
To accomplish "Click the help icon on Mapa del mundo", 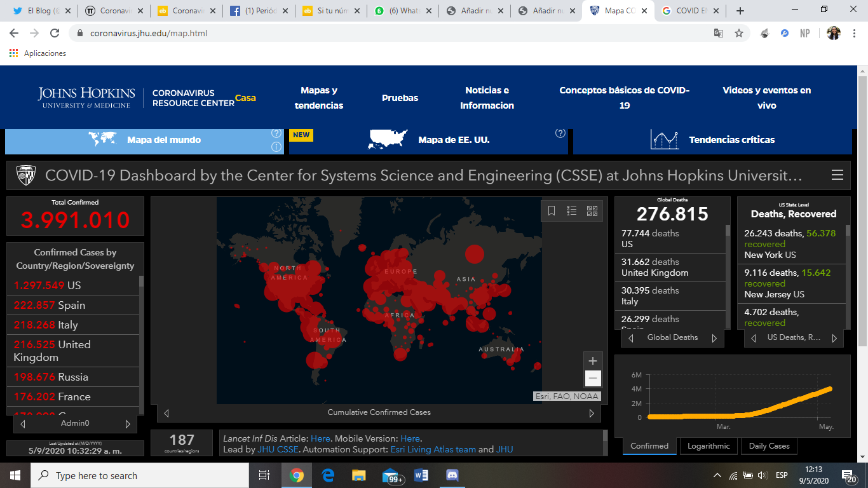I will click(x=276, y=133).
